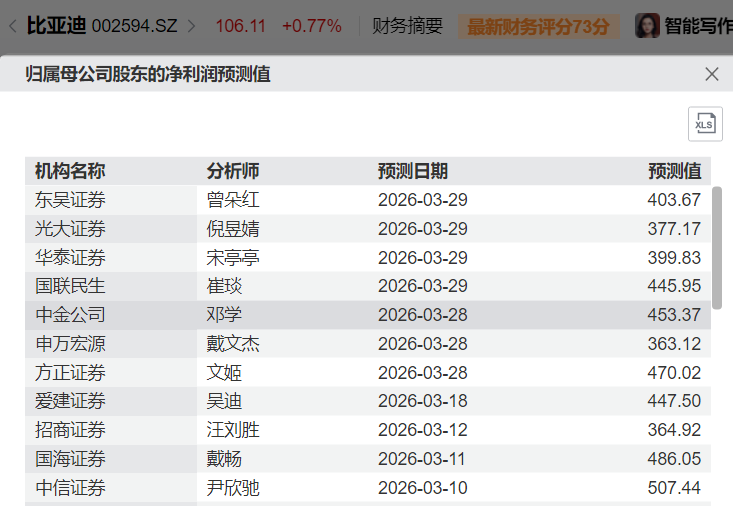This screenshot has height=506, width=733.
Task: Click analyst name 戴文杰
Action: [x=233, y=344]
